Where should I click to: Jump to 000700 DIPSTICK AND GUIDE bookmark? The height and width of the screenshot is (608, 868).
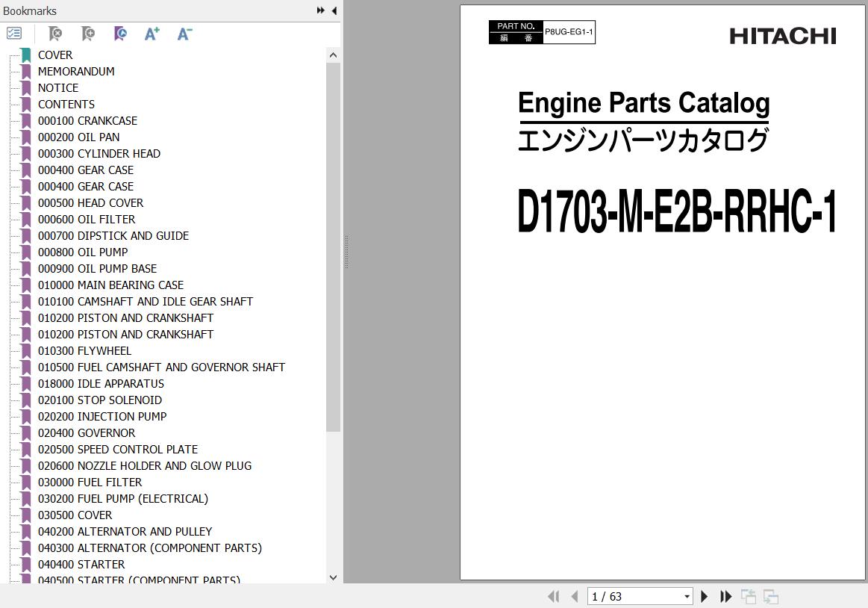pos(113,235)
